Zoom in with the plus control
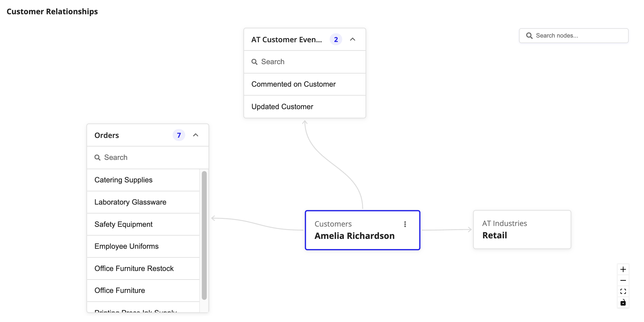Screen dimensions: 644x322 [623, 269]
